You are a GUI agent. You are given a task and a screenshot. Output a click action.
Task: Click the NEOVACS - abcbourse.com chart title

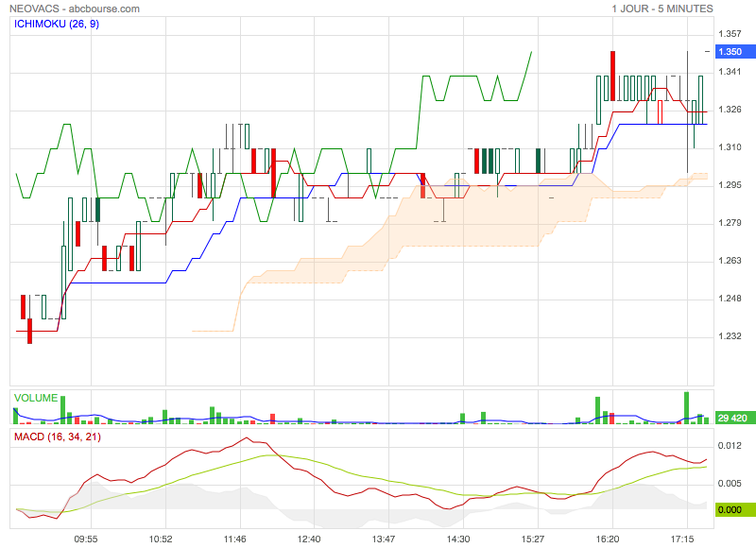(75, 9)
